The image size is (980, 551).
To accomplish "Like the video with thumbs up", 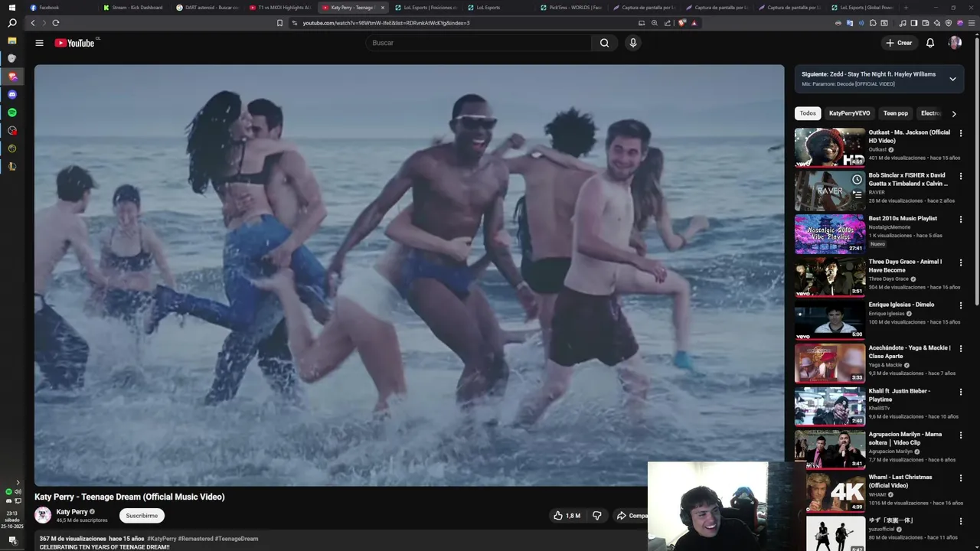I will point(567,516).
